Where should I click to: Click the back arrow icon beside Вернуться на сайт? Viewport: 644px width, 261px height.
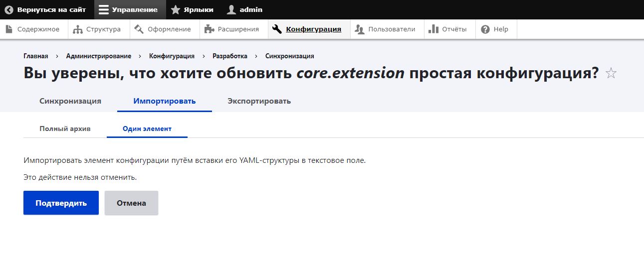pos(9,9)
